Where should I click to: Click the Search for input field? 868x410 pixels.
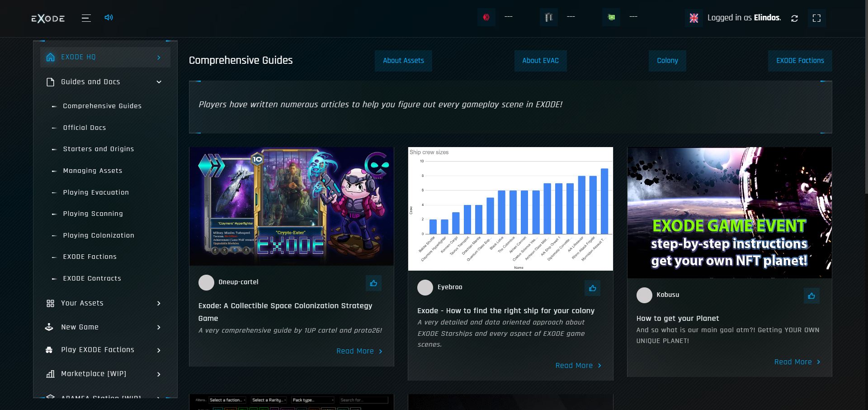(x=363, y=400)
